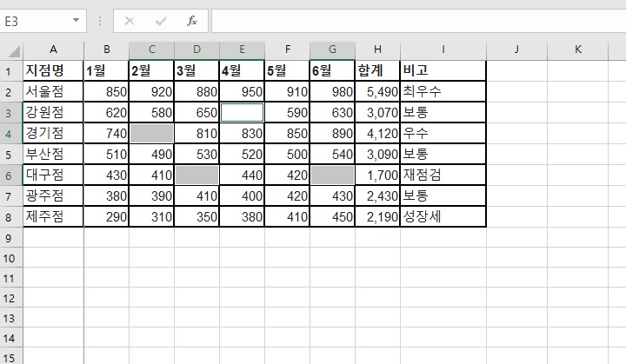Expand the Name Box dropdown arrow
The image size is (626, 364).
point(76,20)
